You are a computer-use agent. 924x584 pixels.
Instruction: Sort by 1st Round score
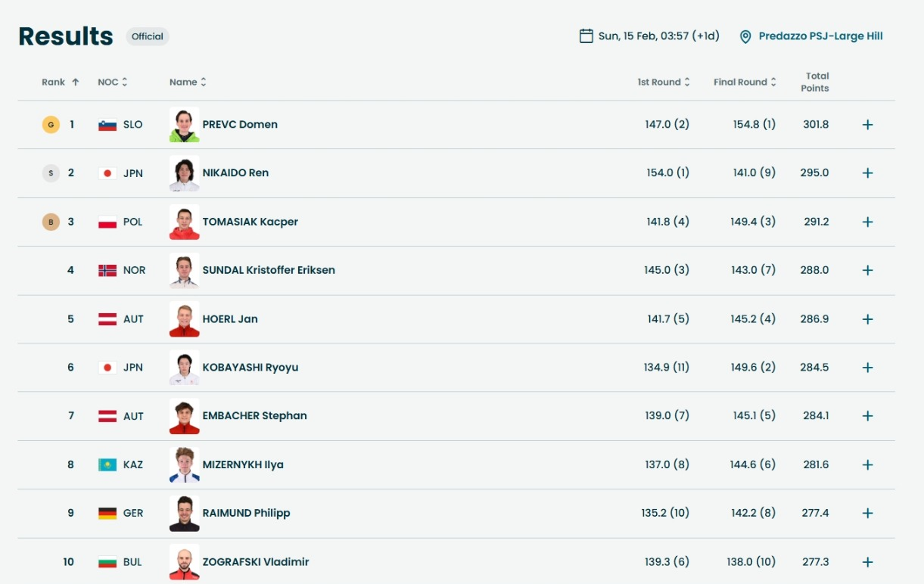click(664, 82)
